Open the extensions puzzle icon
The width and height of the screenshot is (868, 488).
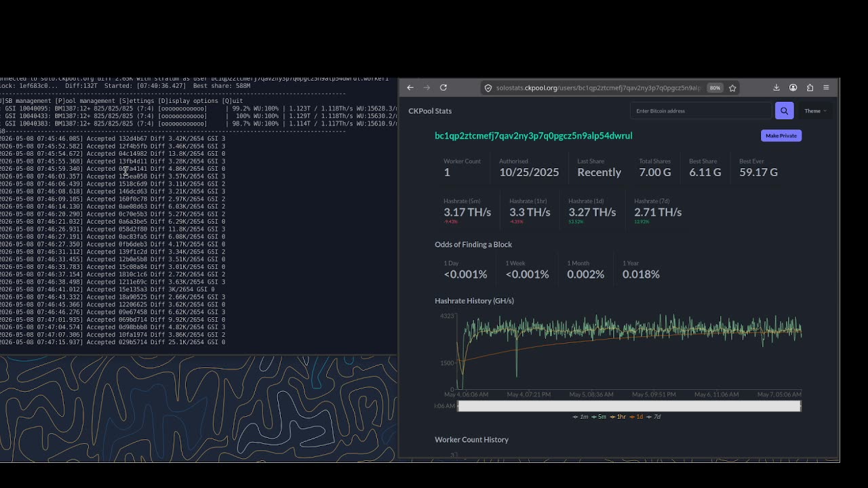(810, 87)
